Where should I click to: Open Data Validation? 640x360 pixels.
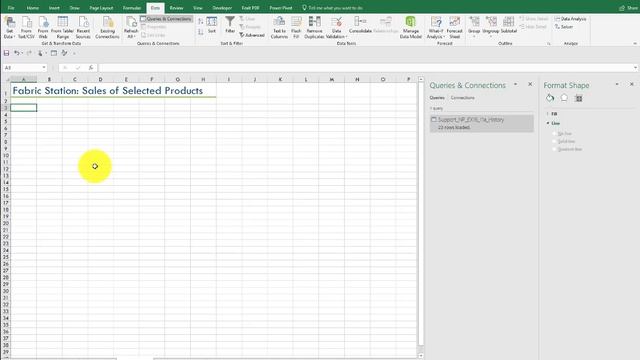[x=336, y=28]
